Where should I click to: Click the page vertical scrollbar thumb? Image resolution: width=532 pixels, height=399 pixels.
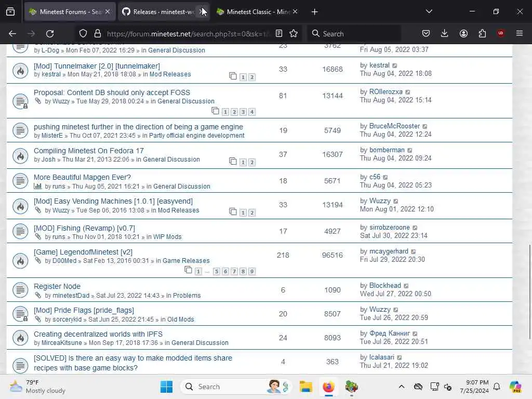pyautogui.click(x=529, y=292)
